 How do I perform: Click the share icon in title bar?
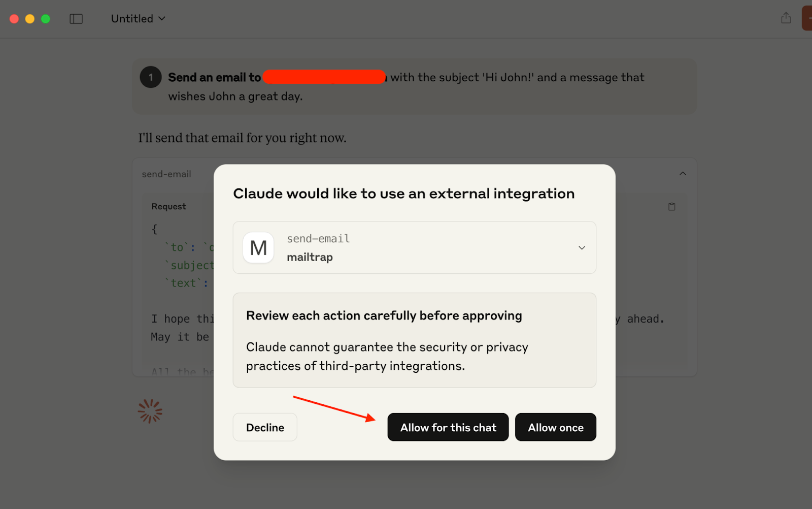786,18
